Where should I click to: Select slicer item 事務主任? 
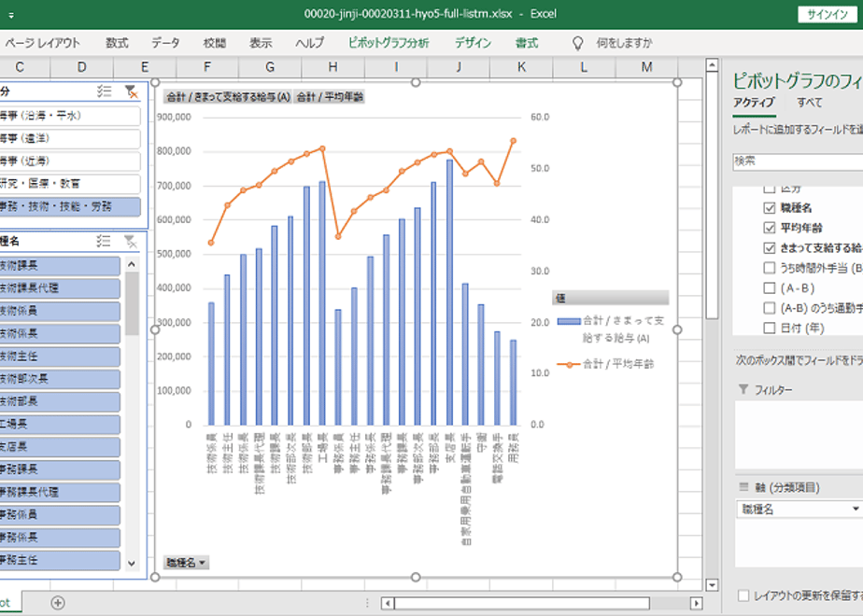[60, 560]
